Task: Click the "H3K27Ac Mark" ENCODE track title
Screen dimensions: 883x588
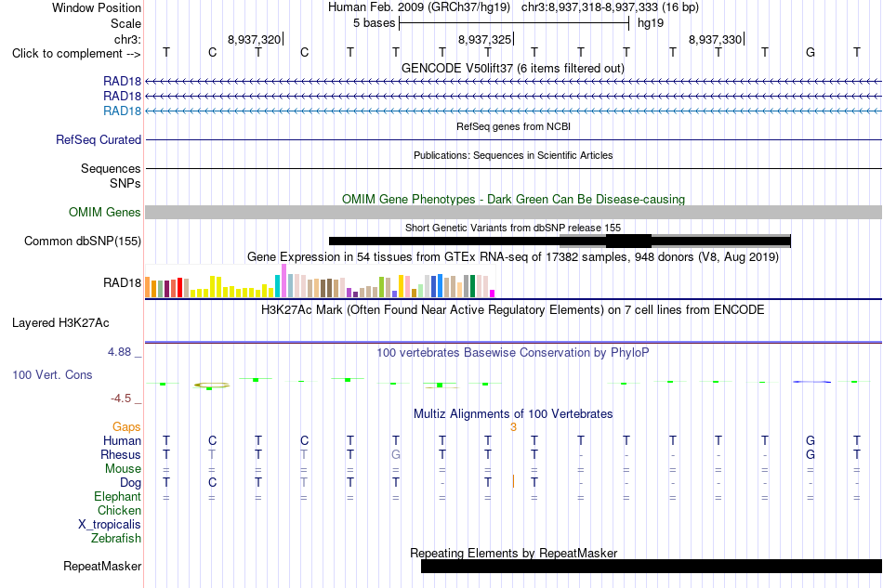Action: coord(513,310)
